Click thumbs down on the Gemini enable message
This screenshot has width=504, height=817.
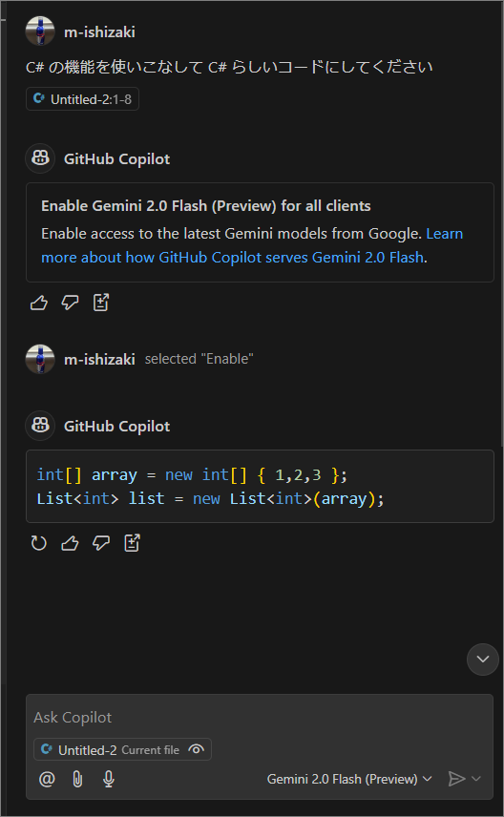[70, 303]
